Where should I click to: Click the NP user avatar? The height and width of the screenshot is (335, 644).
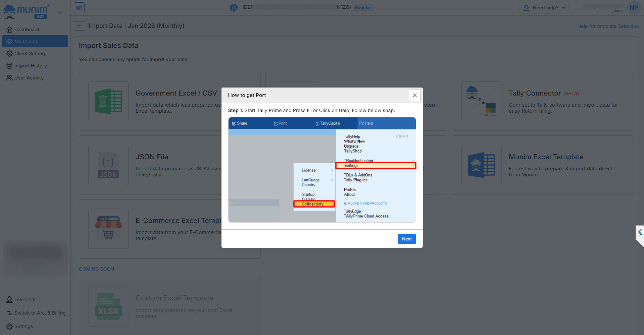[x=634, y=8]
